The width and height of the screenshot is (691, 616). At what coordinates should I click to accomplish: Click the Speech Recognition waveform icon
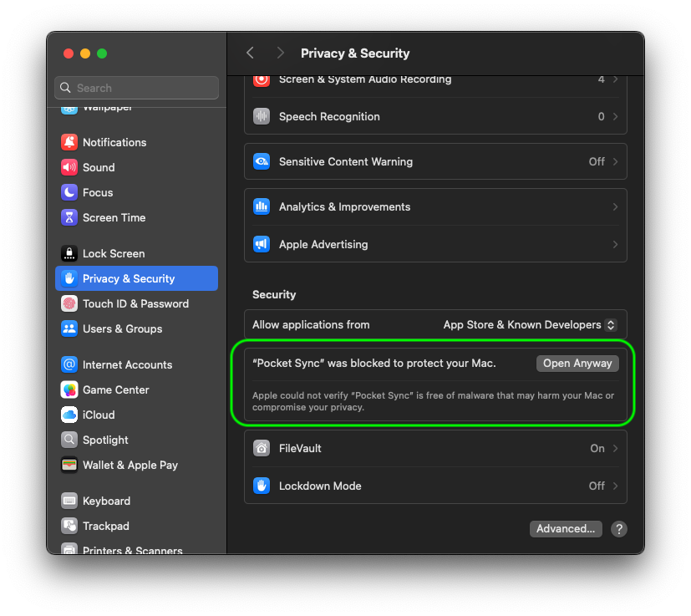[x=262, y=116]
